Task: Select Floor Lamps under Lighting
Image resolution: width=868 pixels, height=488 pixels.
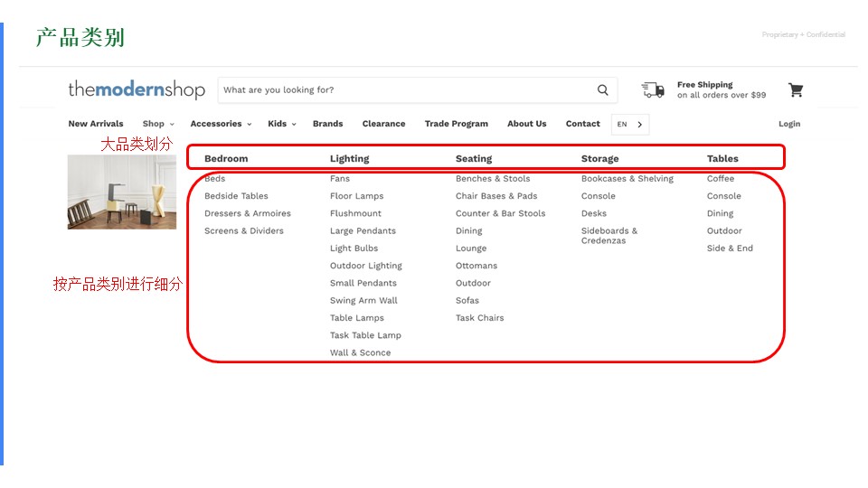Action: (x=356, y=196)
